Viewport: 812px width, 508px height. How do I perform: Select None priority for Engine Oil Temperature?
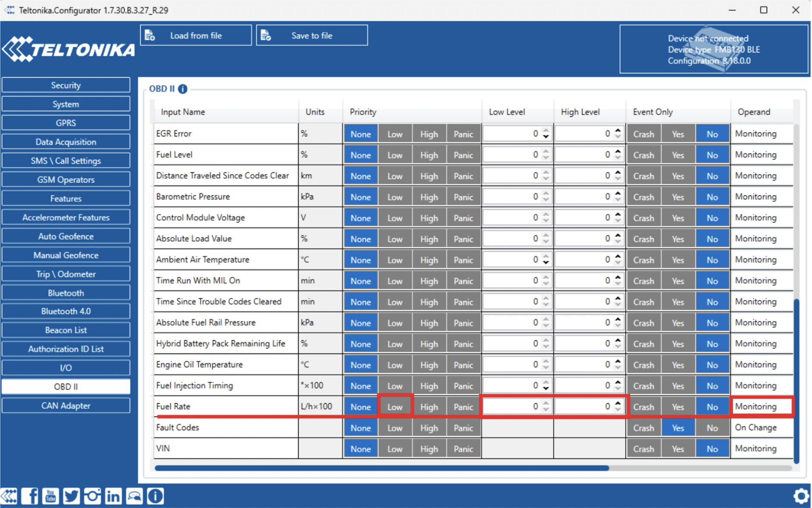click(361, 365)
